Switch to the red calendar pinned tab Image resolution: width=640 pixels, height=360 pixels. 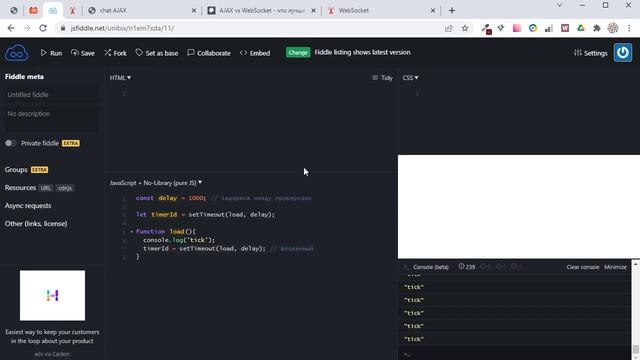tap(33, 11)
